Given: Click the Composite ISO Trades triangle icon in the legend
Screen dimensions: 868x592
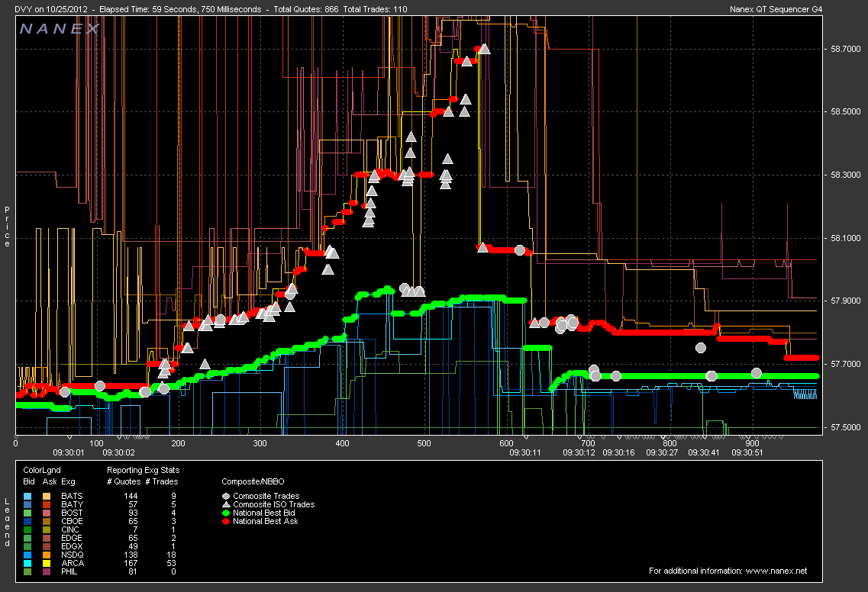Looking at the screenshot, I should click(226, 504).
